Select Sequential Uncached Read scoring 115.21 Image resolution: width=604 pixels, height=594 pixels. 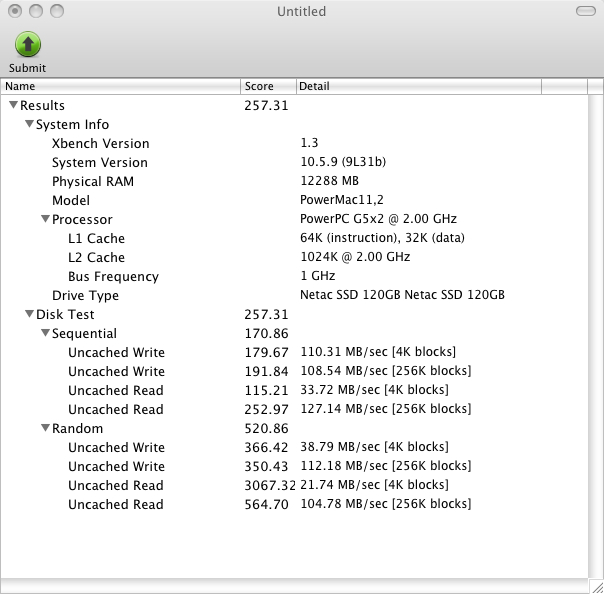click(294, 390)
